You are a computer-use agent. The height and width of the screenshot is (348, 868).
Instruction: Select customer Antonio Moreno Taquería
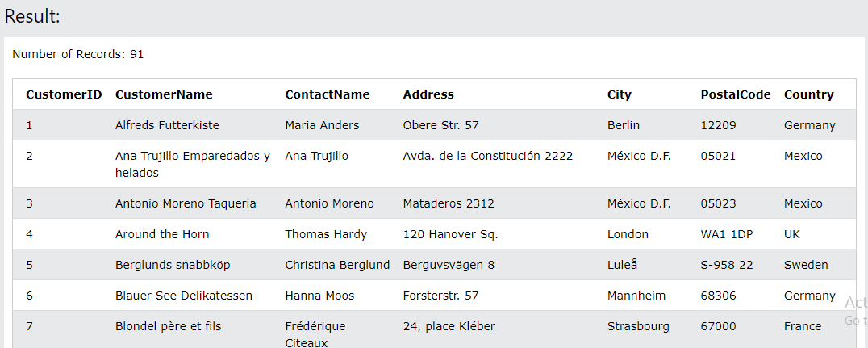pos(186,203)
